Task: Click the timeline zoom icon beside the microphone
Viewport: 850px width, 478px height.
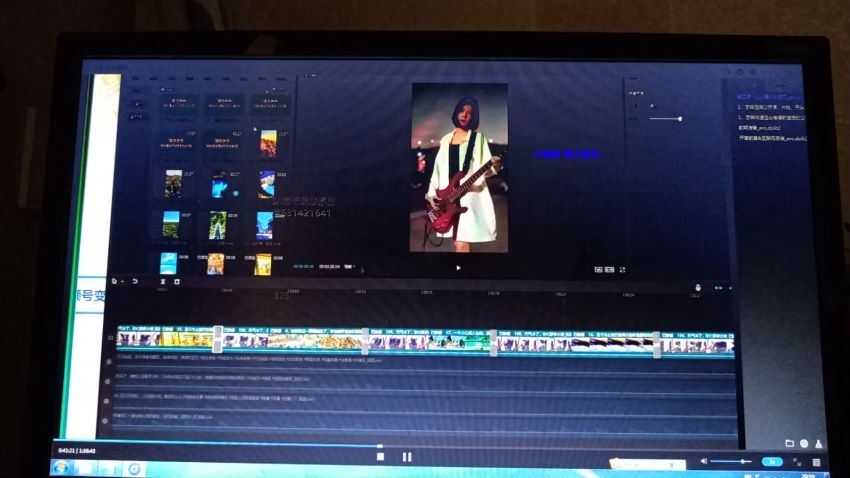Action: (719, 288)
